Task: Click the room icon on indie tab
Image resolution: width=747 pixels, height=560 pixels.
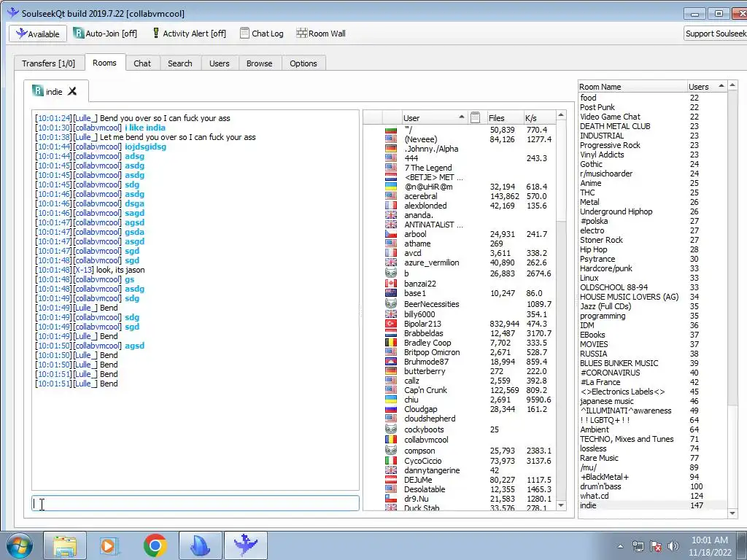Action: point(38,90)
